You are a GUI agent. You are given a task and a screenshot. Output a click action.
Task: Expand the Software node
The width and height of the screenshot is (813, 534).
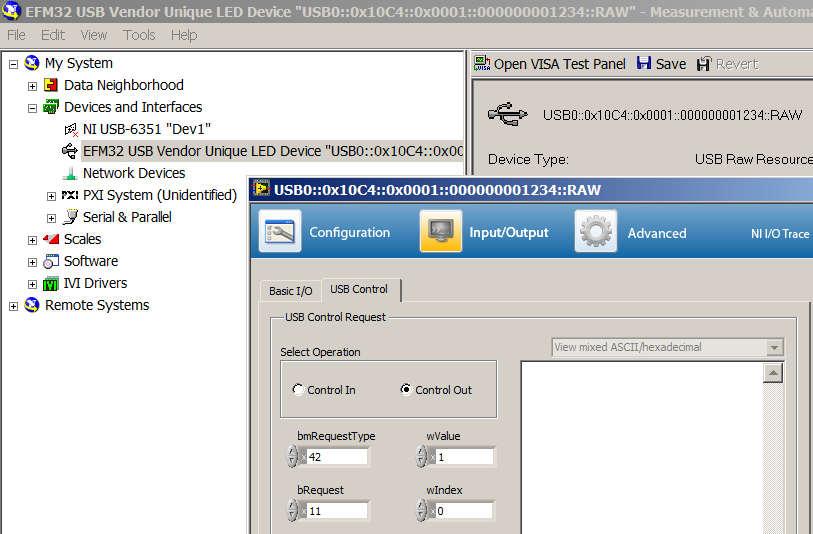point(32,262)
